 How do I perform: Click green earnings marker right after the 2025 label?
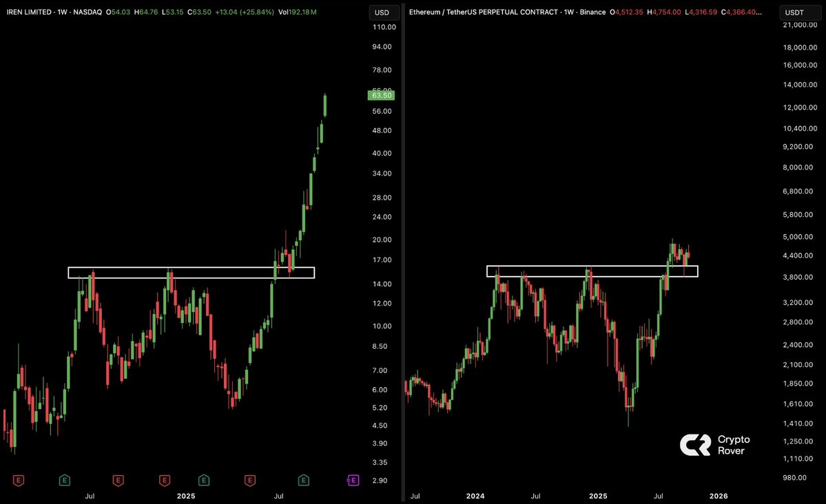click(204, 481)
